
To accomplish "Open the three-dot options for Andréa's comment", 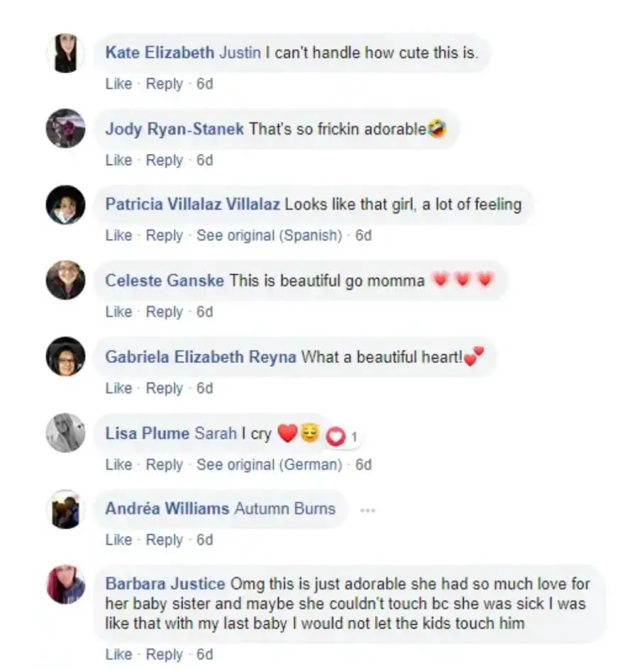I will (367, 510).
